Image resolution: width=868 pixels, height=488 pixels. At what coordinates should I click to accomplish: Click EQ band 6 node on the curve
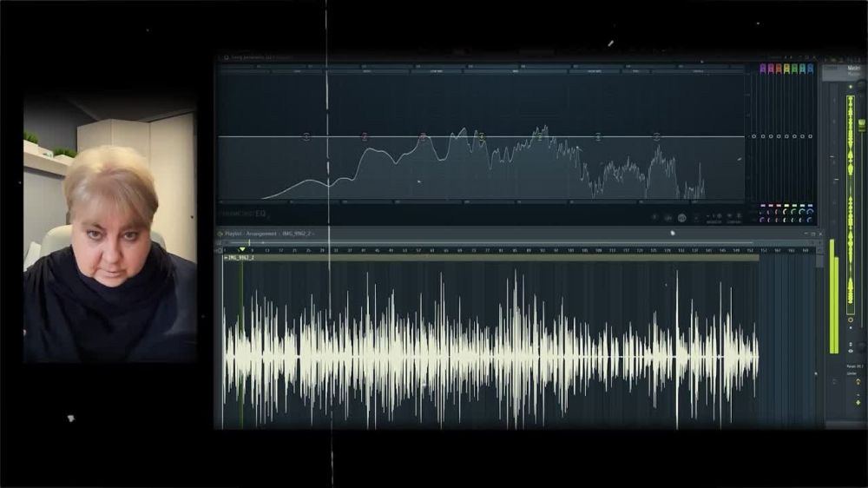(x=598, y=137)
